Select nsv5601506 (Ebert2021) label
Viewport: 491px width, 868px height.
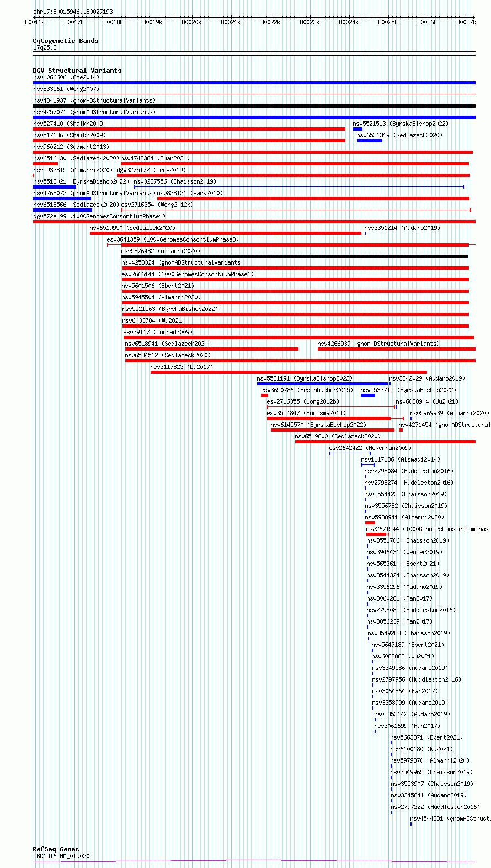158,286
